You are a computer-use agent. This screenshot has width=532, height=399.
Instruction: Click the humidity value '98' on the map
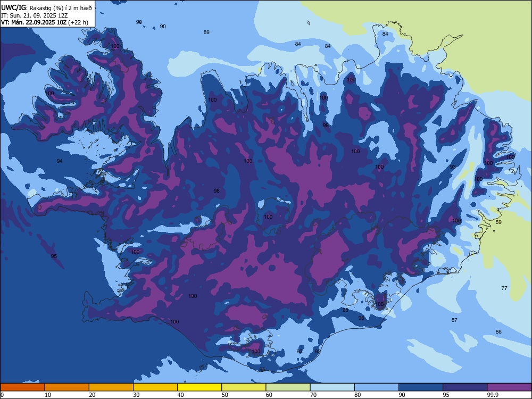[x=217, y=190]
